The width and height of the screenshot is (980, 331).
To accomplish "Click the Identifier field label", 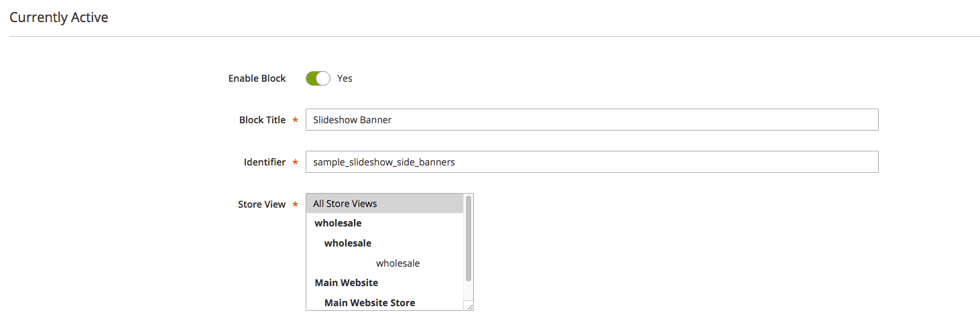I will (x=265, y=161).
